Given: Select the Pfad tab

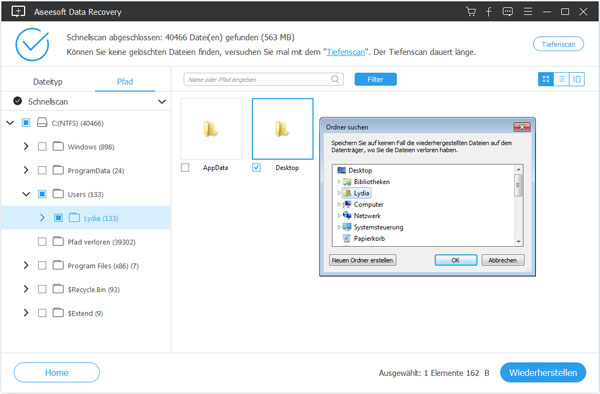Looking at the screenshot, I should tap(125, 81).
